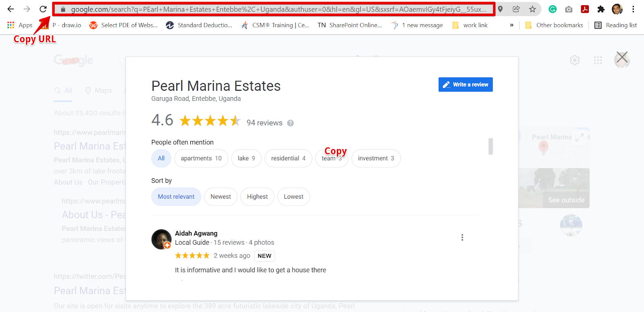
Task: Filter reviews mentioning lake
Action: pos(246,158)
